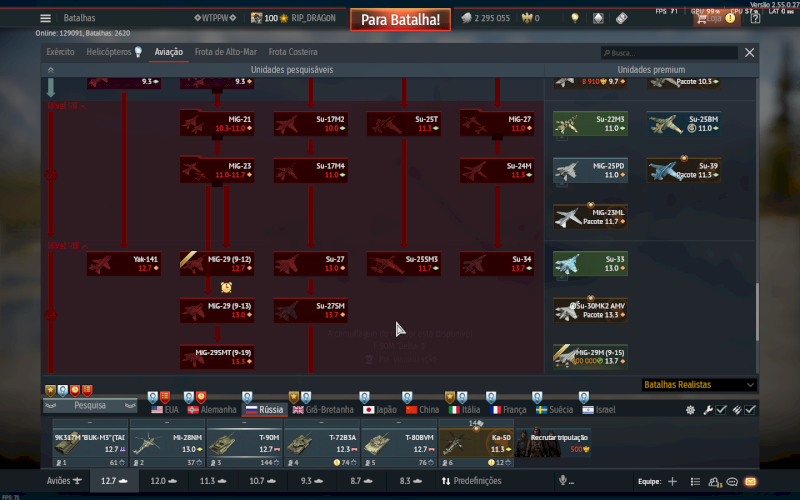This screenshot has height=500, width=800.
Task: Choose the 12.0 lineup preset
Action: pos(163,481)
